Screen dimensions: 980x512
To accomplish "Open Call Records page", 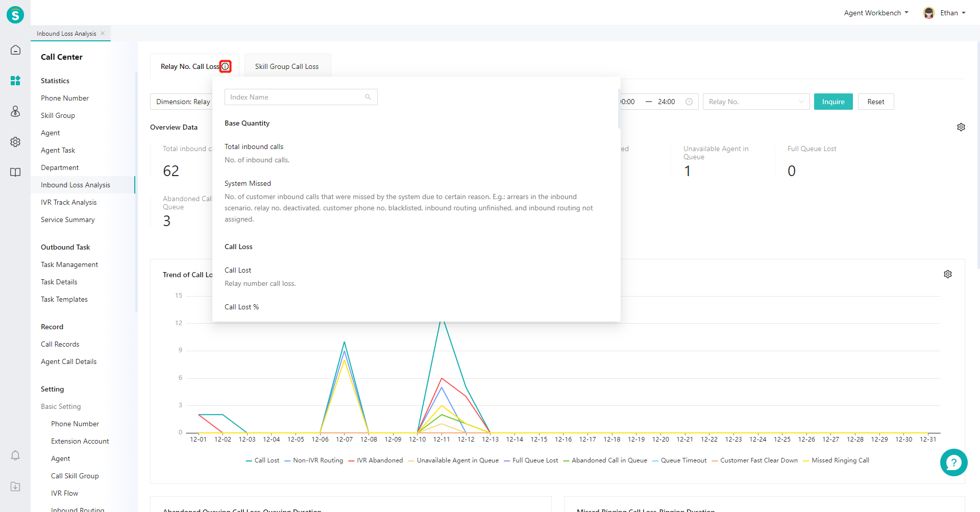I will tap(60, 344).
